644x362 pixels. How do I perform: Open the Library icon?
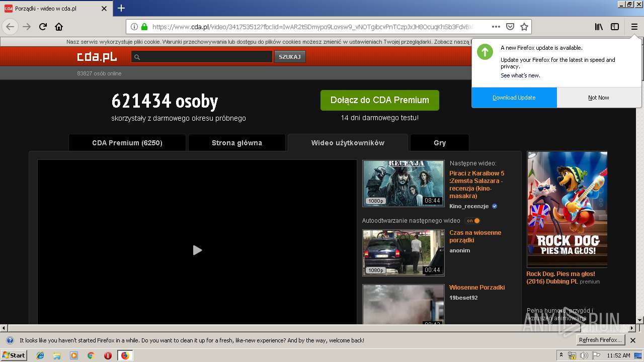pos(599,27)
